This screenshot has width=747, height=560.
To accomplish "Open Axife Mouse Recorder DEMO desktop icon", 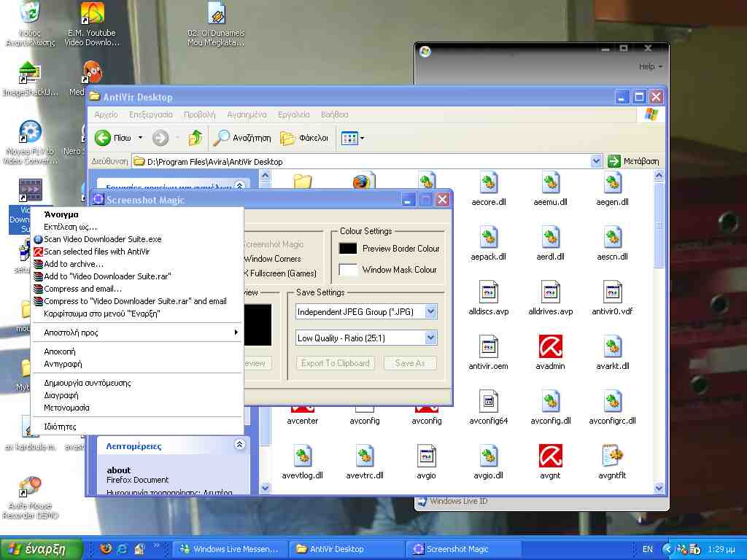I will [x=30, y=486].
